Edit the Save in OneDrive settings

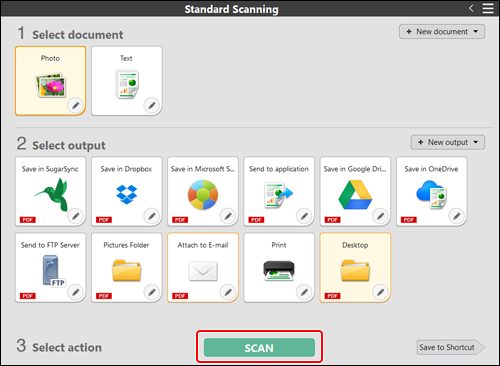(457, 216)
